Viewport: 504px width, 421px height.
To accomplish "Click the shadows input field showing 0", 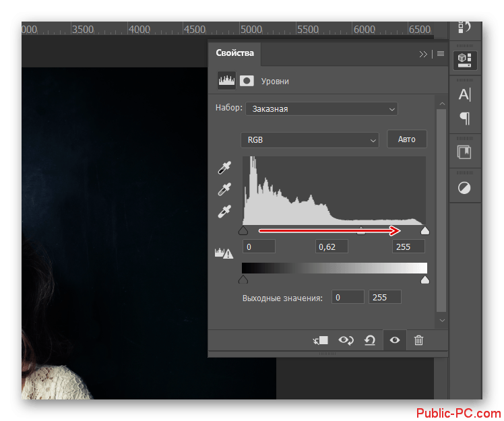I will (x=259, y=247).
